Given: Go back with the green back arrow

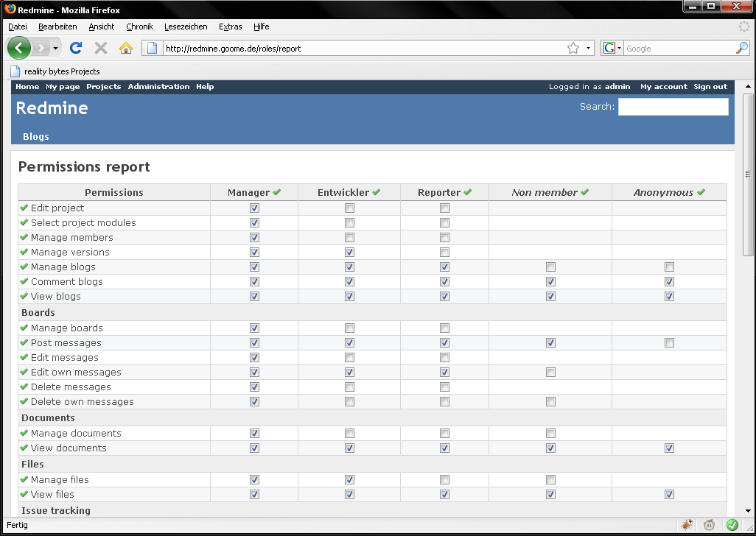Looking at the screenshot, I should coord(19,48).
